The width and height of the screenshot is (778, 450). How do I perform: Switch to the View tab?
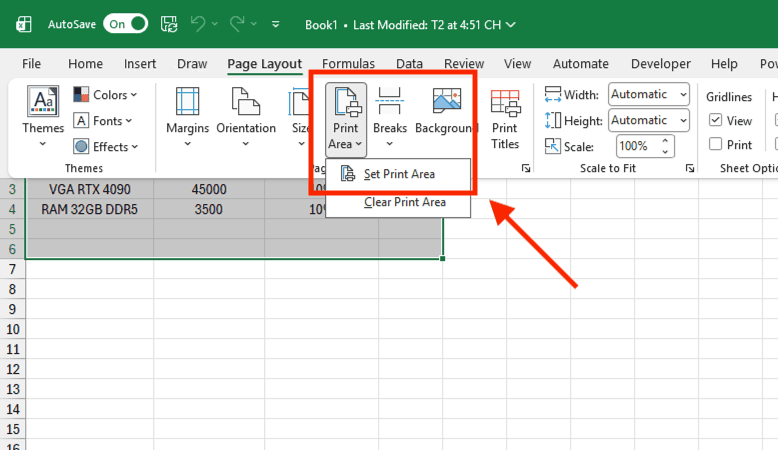518,64
